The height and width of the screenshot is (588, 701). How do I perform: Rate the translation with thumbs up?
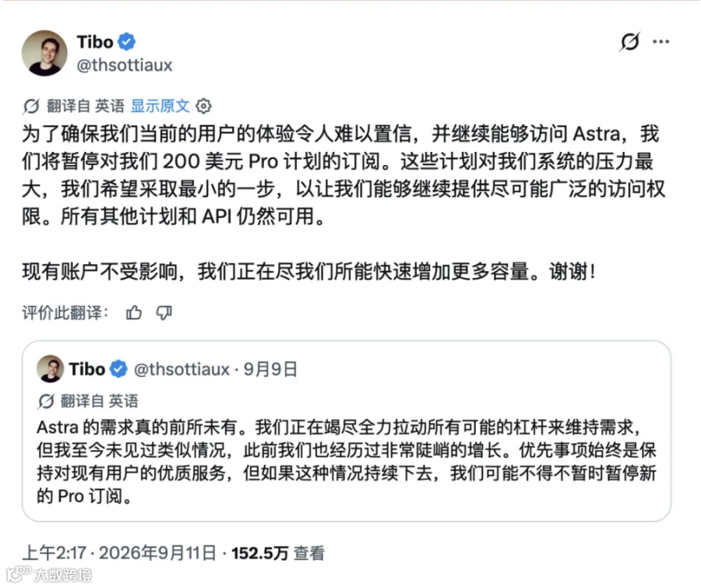[x=134, y=312]
